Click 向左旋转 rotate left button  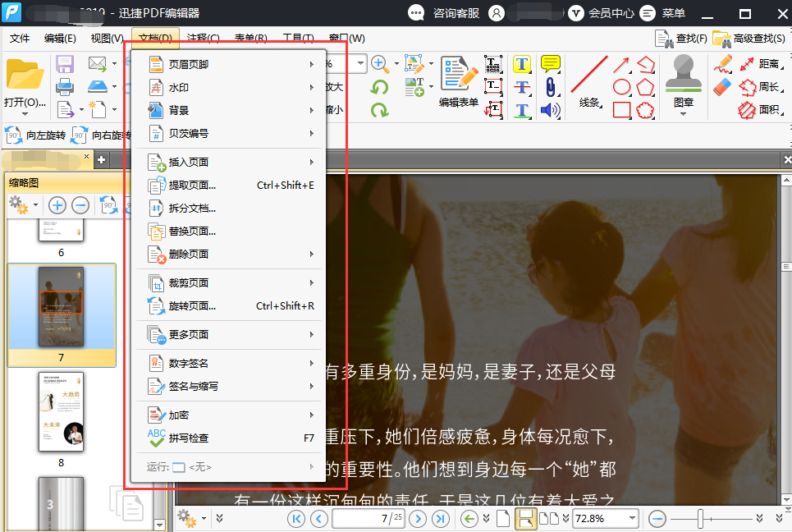coord(36,135)
